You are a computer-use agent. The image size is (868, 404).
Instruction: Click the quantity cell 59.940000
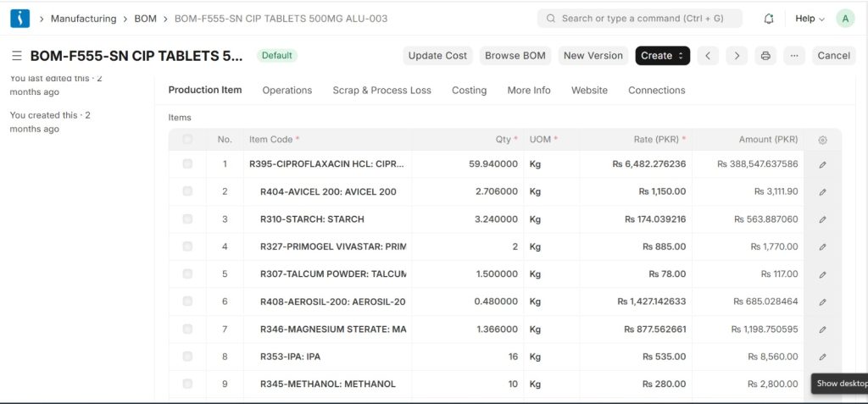492,163
